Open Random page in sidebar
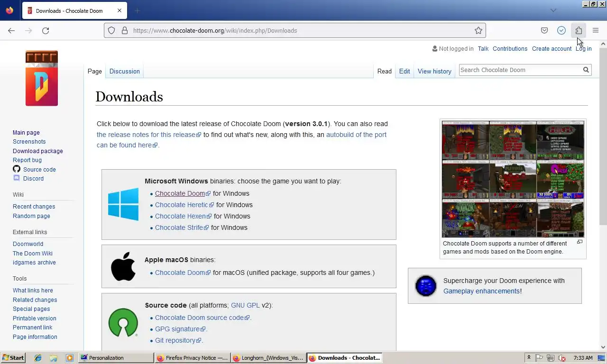Viewport: 607px width, 364px height. [x=31, y=216]
